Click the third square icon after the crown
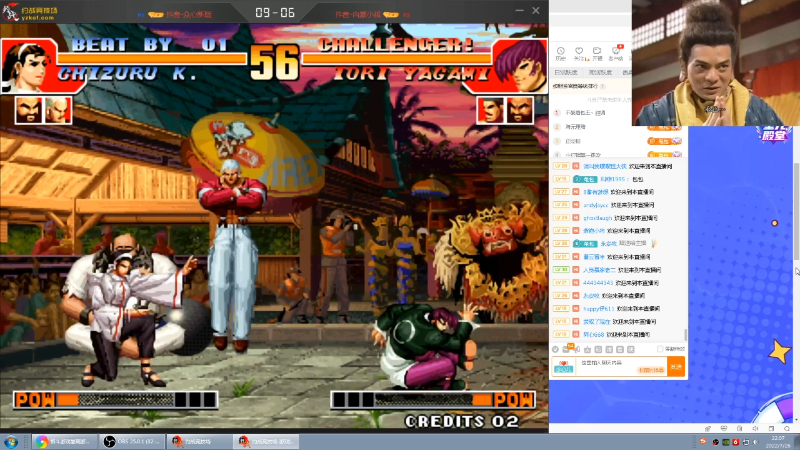800x450 pixels. [619, 349]
